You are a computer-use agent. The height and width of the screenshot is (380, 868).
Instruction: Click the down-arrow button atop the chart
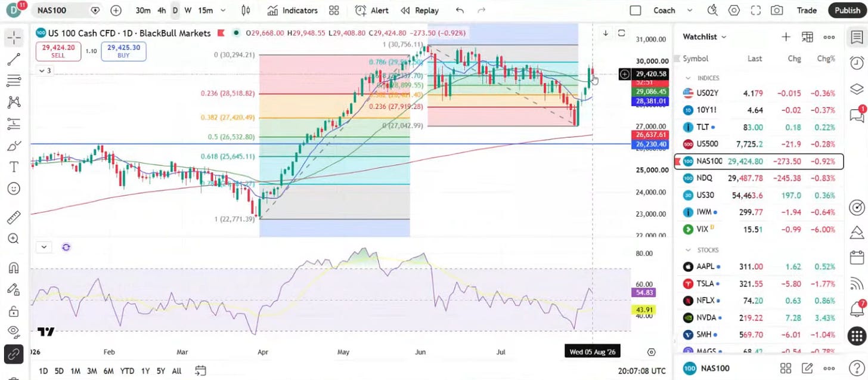[605, 33]
